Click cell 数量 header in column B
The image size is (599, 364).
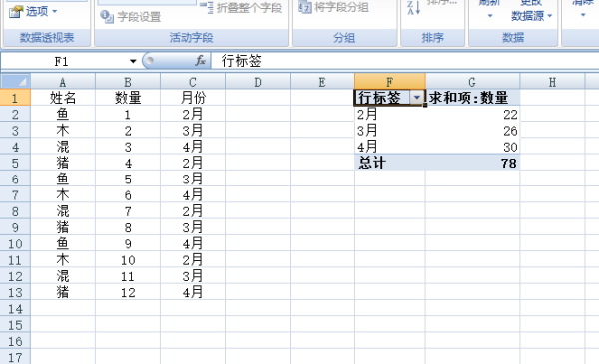[128, 98]
